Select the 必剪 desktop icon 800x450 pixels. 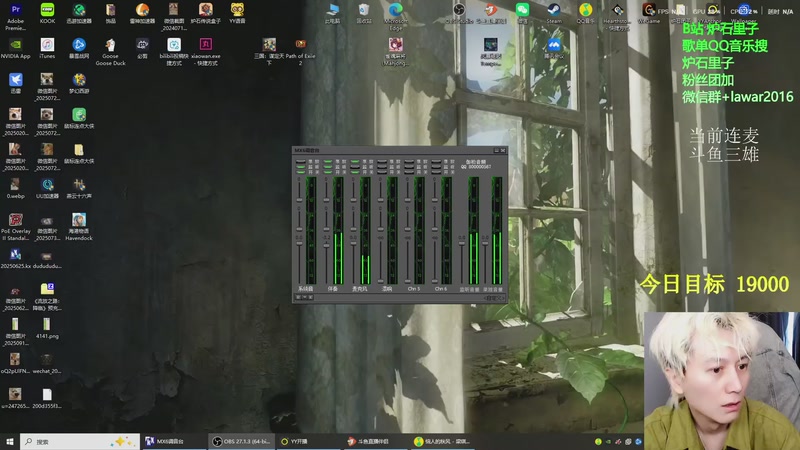point(142,48)
